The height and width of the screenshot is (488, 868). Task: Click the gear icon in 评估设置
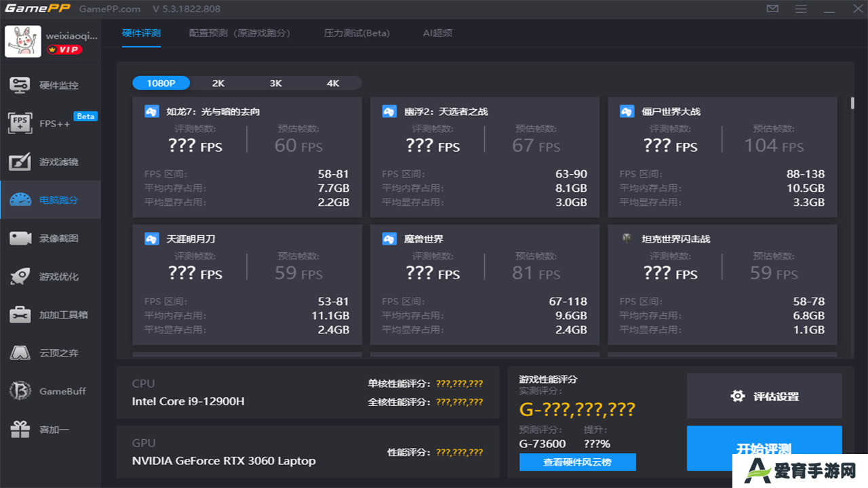pyautogui.click(x=738, y=396)
